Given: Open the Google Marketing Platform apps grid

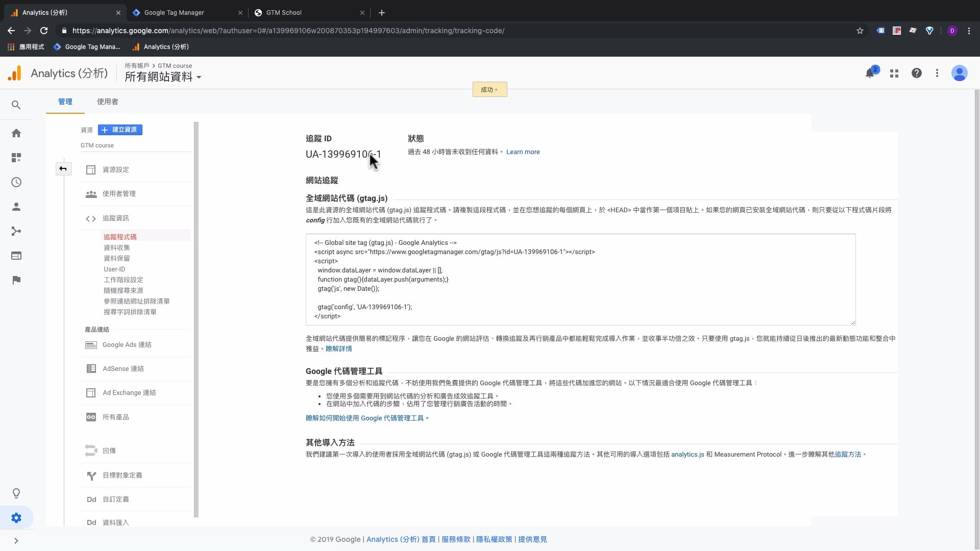Looking at the screenshot, I should pos(894,73).
